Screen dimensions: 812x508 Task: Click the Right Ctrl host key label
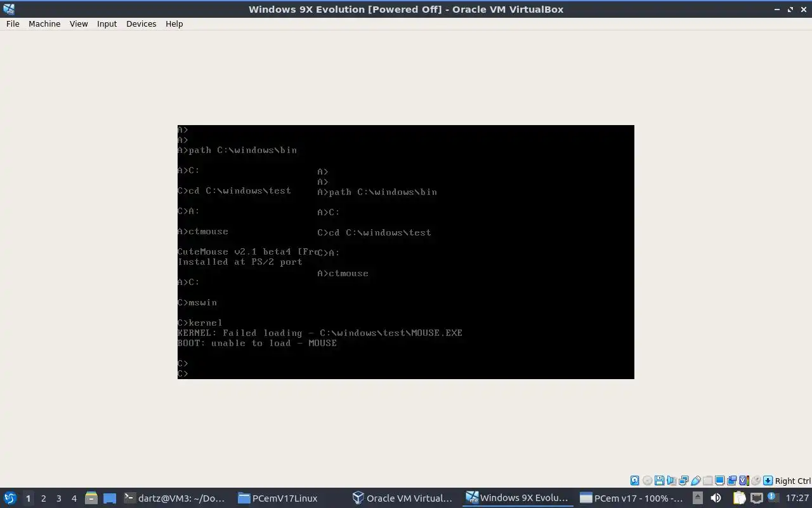pyautogui.click(x=793, y=481)
